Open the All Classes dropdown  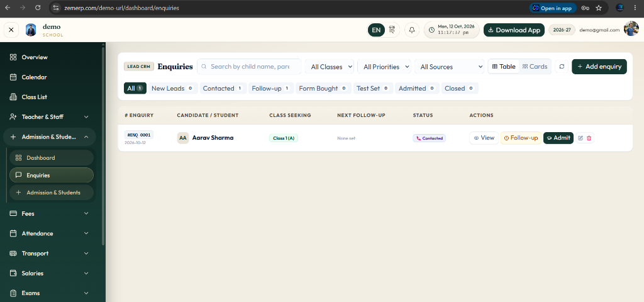[330, 67]
